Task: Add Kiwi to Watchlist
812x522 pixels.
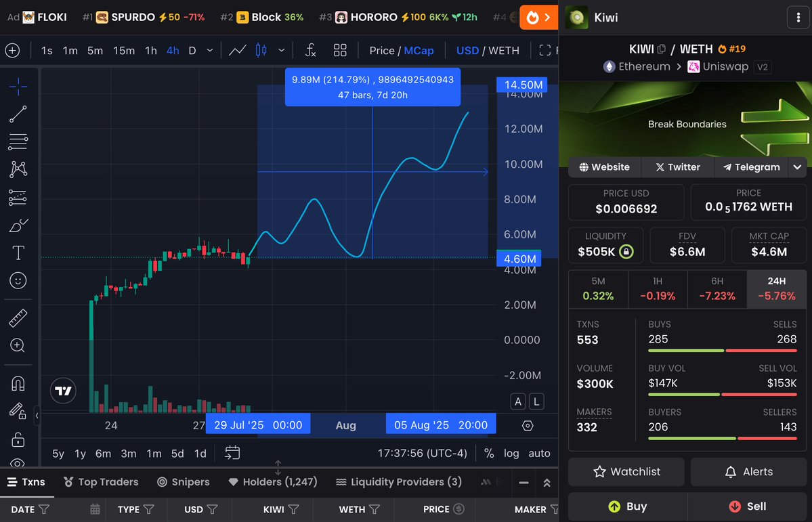Action: coord(626,472)
